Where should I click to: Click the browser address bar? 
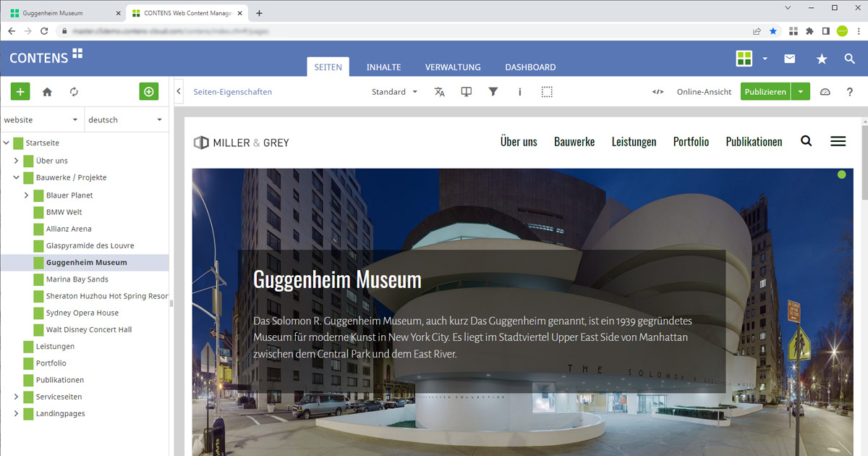click(401, 31)
